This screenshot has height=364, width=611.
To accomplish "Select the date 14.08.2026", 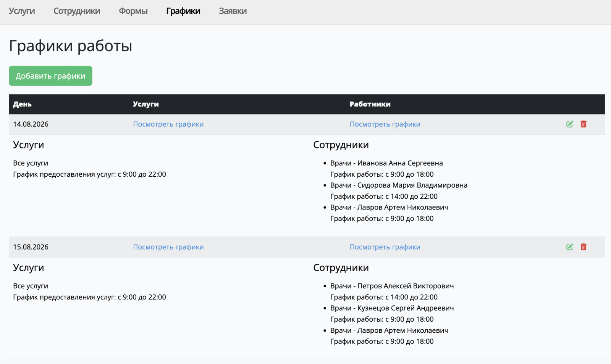I will coord(31,124).
